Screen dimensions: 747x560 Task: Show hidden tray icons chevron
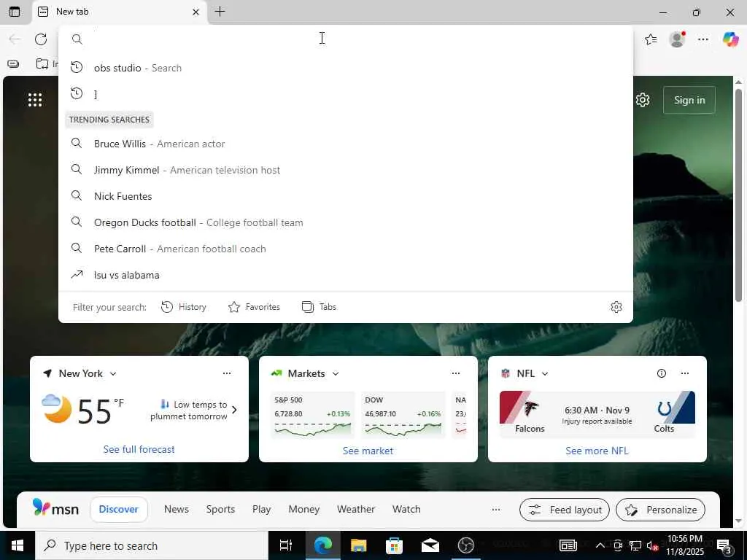pyautogui.click(x=600, y=545)
